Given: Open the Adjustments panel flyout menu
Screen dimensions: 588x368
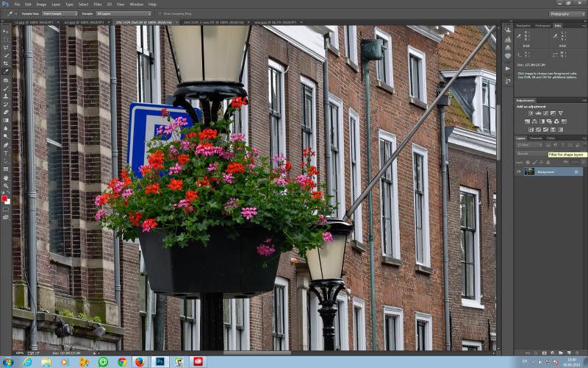Looking at the screenshot, I should coord(584,101).
